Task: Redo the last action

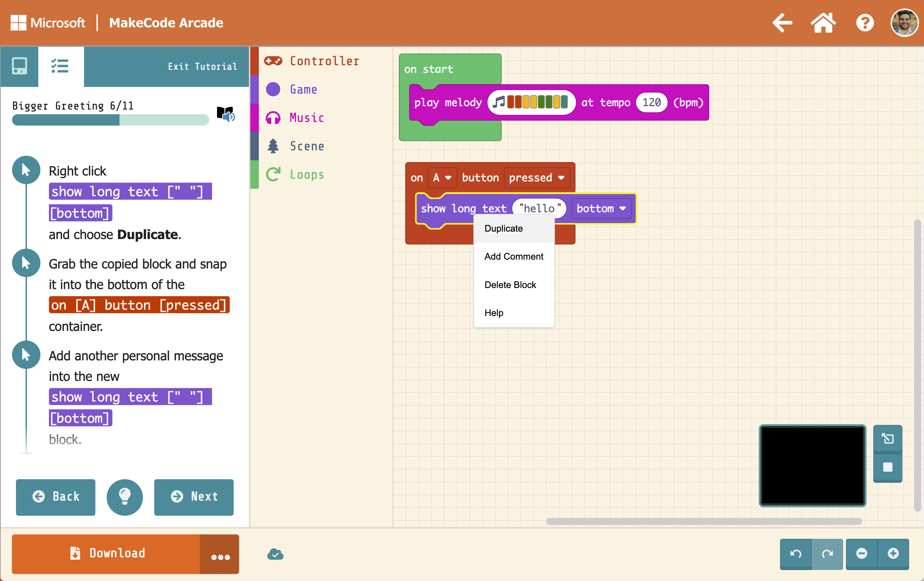Action: point(827,553)
